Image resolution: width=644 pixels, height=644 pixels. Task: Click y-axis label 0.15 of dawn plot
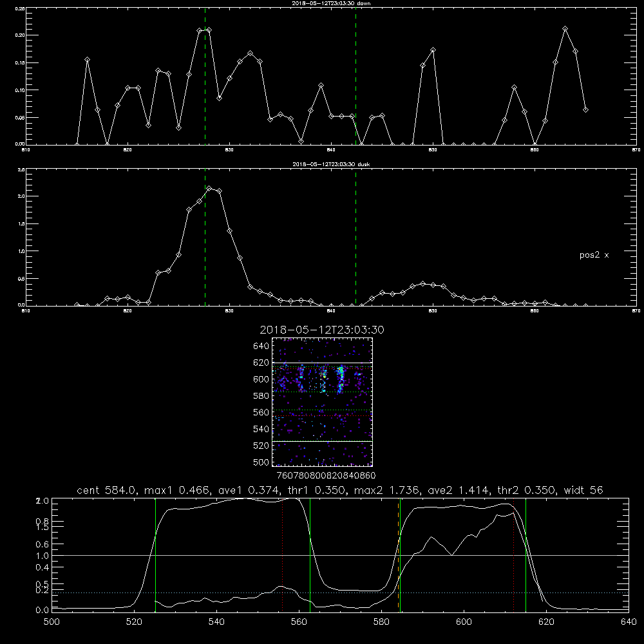tap(20, 63)
